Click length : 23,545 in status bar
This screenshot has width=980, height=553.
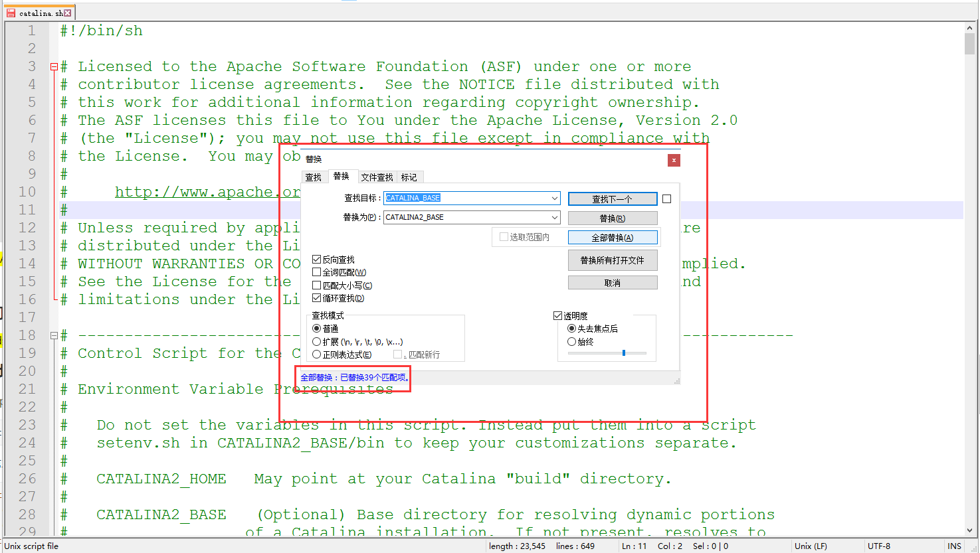point(517,546)
